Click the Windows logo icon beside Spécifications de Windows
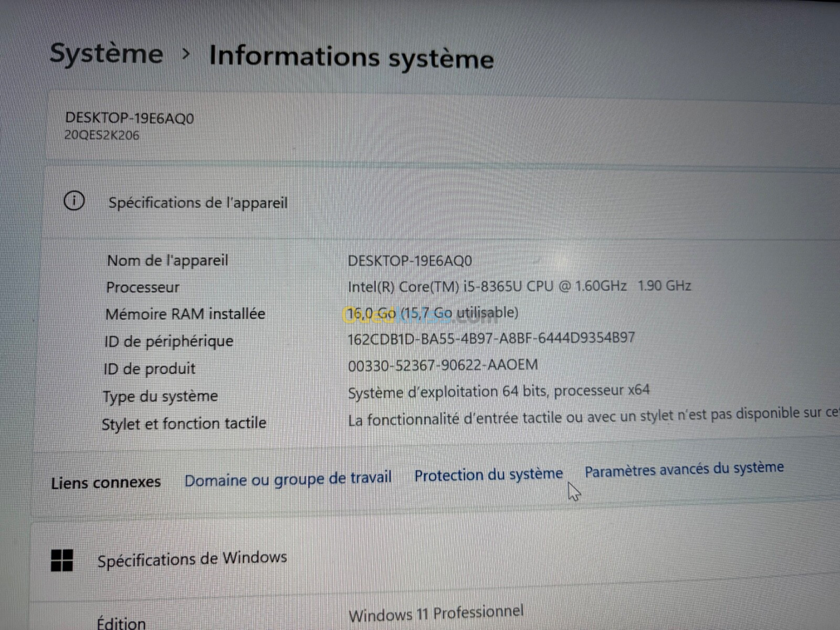 tap(62, 560)
